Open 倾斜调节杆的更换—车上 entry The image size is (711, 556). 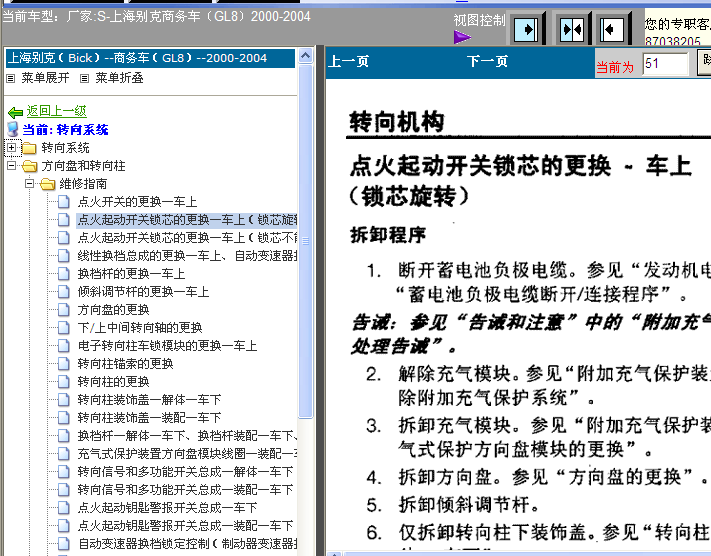coord(143,292)
